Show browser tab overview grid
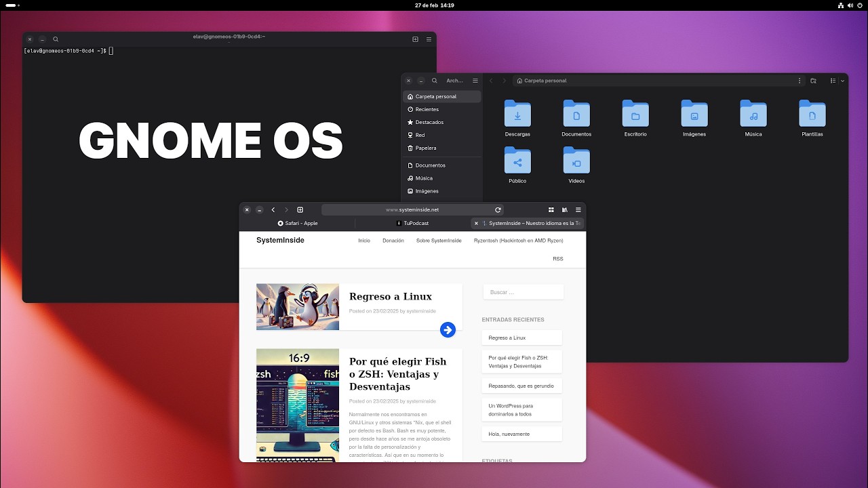The height and width of the screenshot is (488, 868). [x=551, y=210]
